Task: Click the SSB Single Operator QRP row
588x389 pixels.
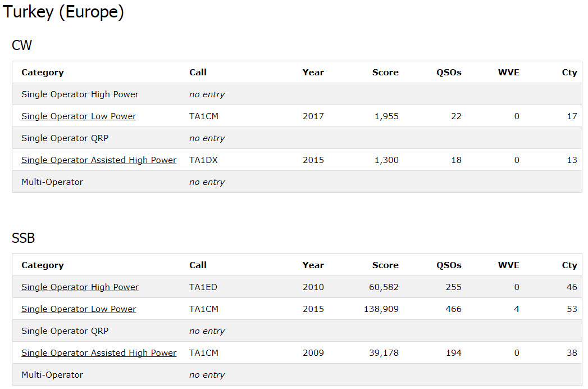Action: pos(297,331)
